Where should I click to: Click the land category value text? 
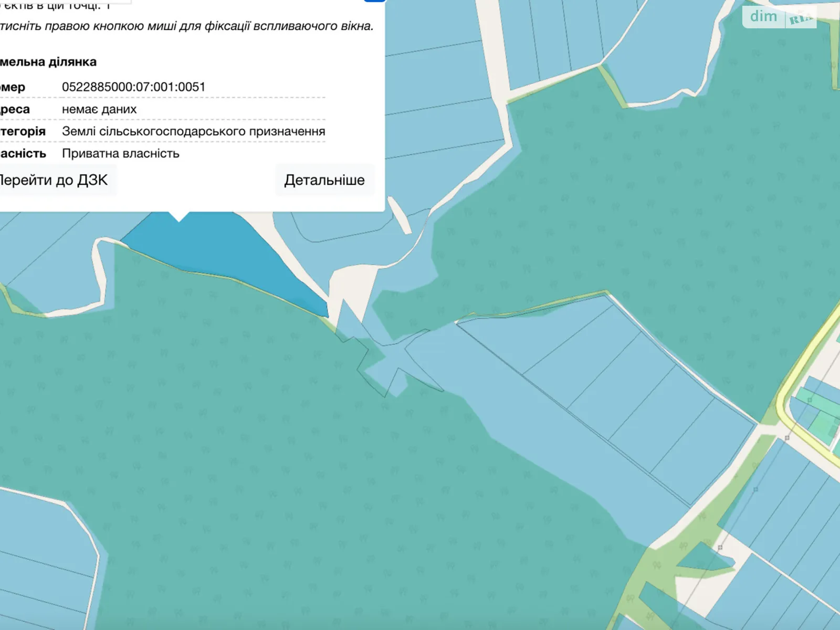click(193, 131)
